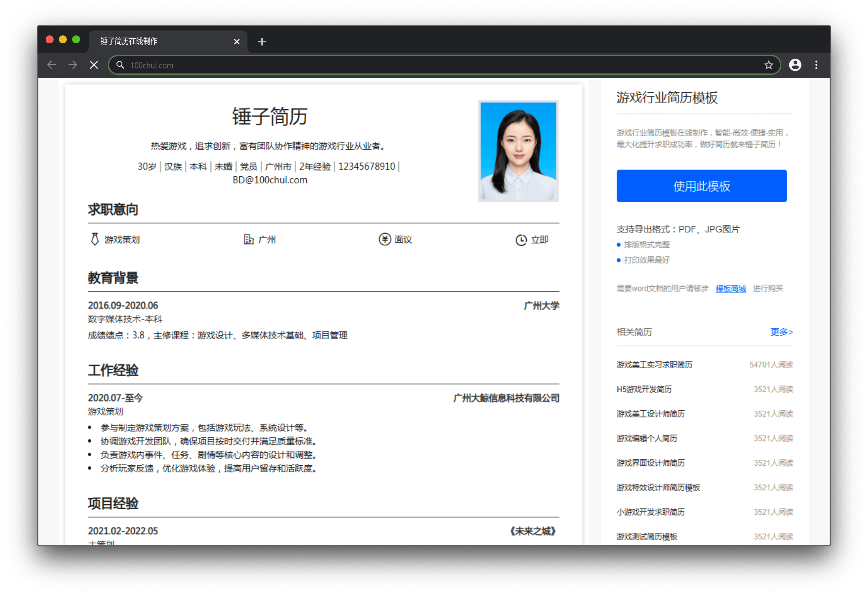Click the email BD@100chui.com
Viewport: 868px width, 595px height.
point(270,180)
